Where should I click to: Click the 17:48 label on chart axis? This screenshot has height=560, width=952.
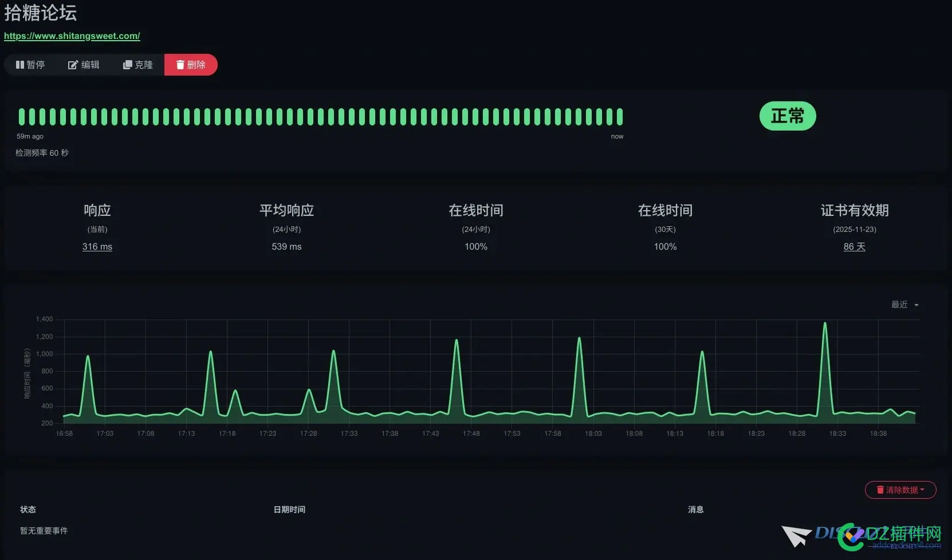pyautogui.click(x=471, y=433)
